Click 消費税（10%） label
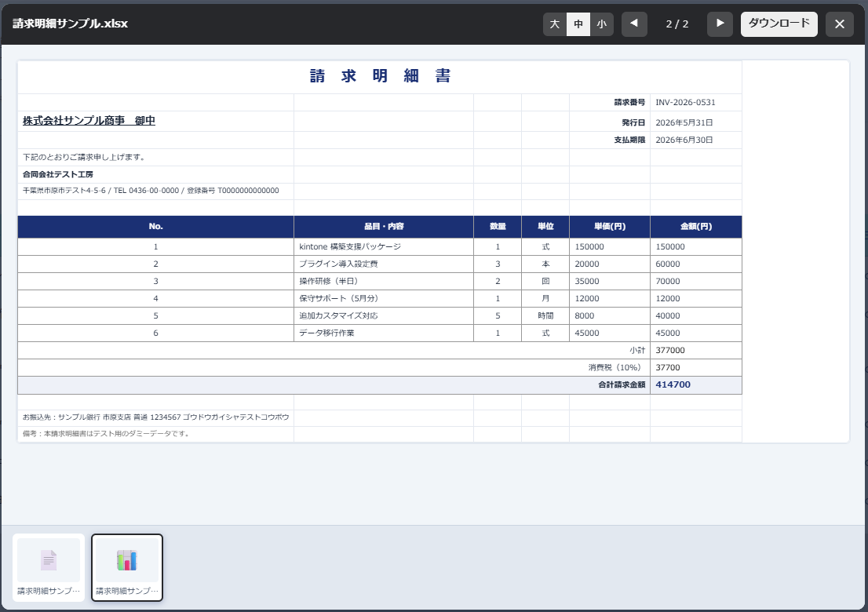Viewport: 868px width, 612px height. tap(617, 367)
